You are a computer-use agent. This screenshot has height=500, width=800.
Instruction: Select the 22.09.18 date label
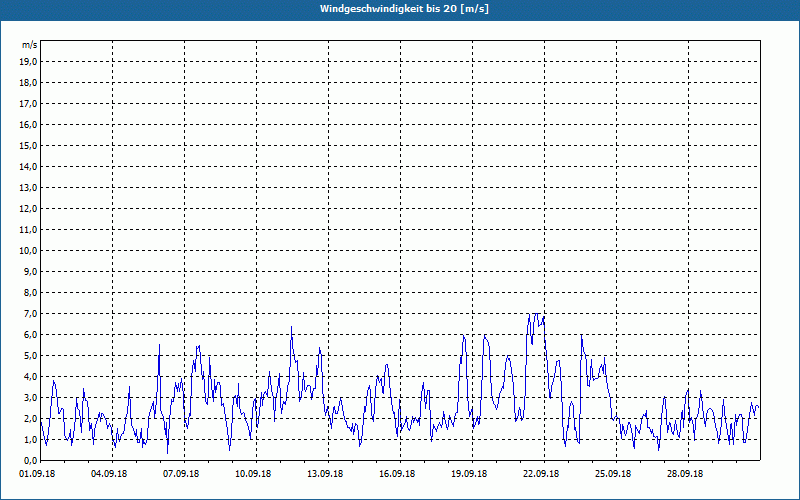point(541,473)
